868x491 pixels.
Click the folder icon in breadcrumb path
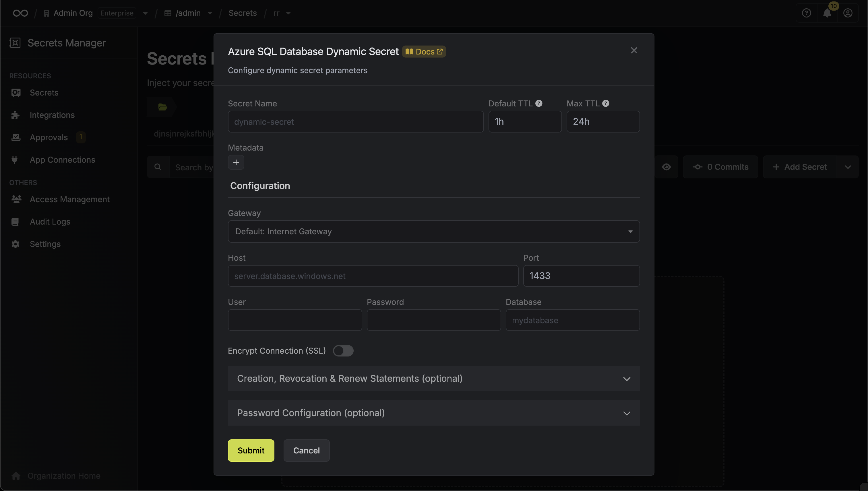163,107
